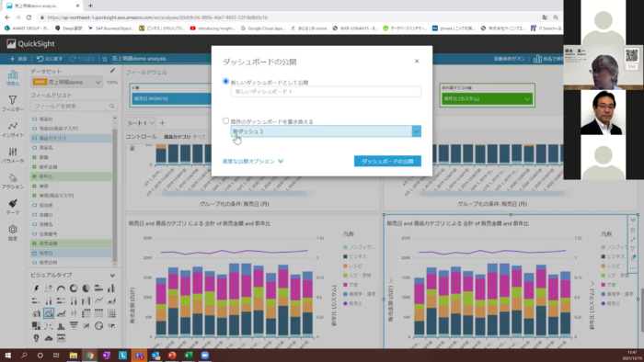This screenshot has width=644, height=362.
Task: Open the Themes brush icon
Action: (13, 207)
